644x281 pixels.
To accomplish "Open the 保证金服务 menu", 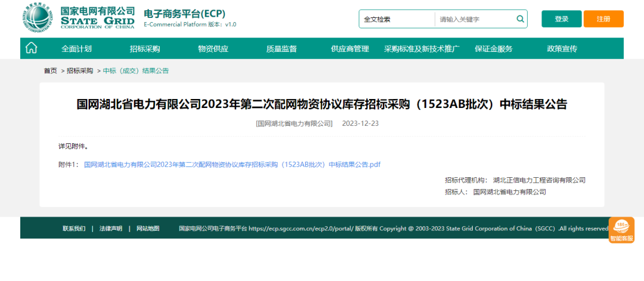I will click(x=494, y=49).
